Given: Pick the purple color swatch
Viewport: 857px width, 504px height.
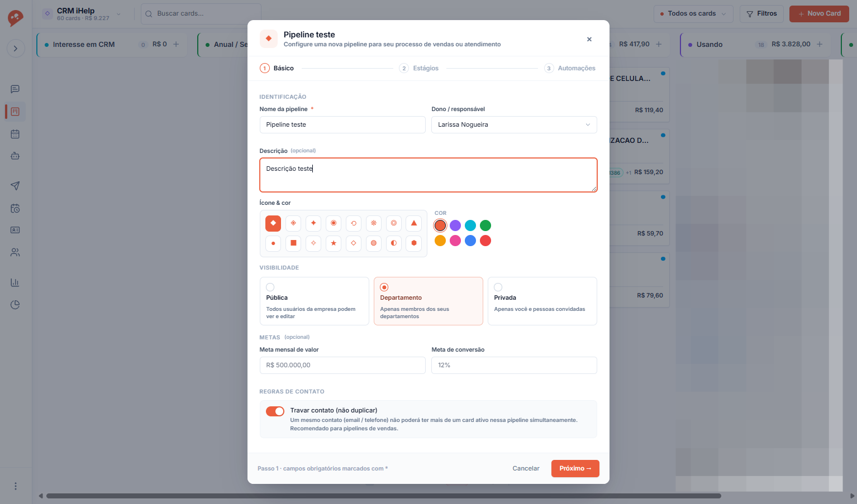Looking at the screenshot, I should click(x=455, y=225).
